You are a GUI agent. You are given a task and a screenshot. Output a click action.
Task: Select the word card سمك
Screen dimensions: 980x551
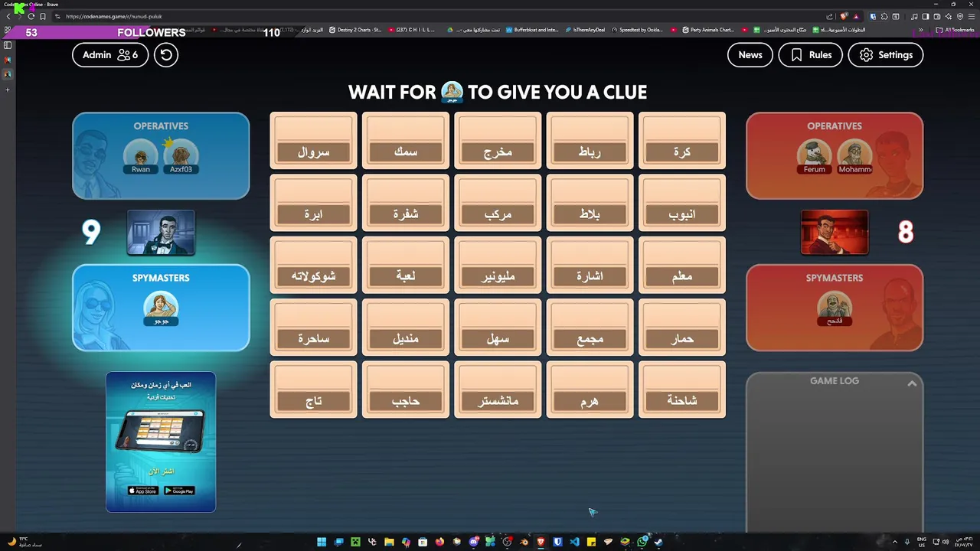(406, 141)
